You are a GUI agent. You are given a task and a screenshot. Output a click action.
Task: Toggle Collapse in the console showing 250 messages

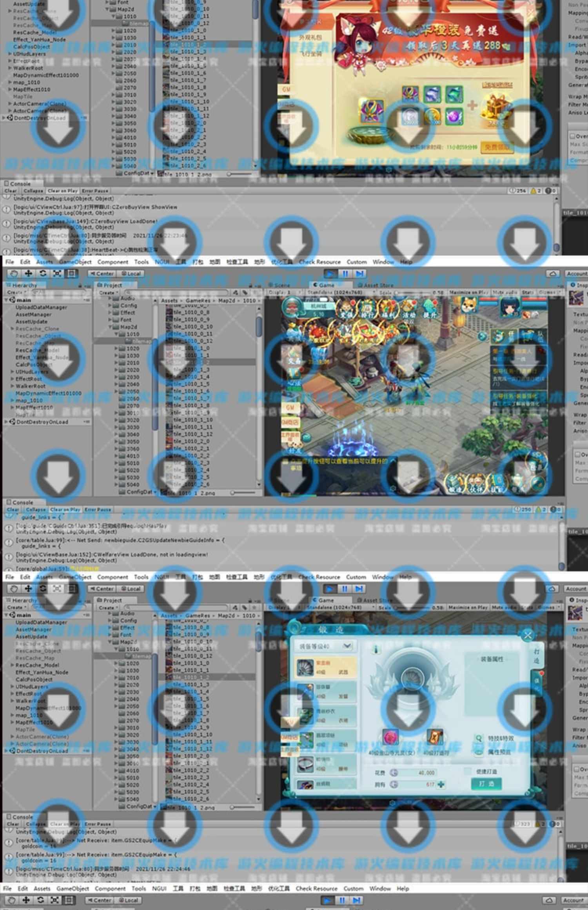click(x=36, y=509)
